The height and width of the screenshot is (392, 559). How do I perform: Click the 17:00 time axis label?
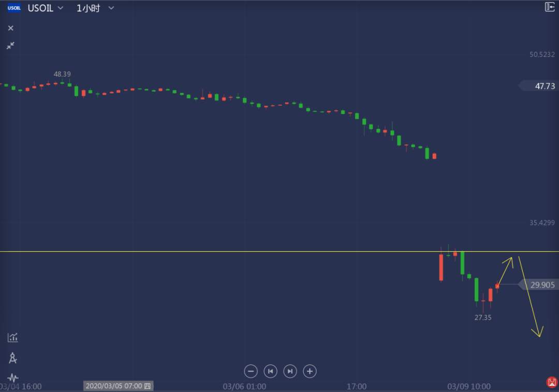357,386
